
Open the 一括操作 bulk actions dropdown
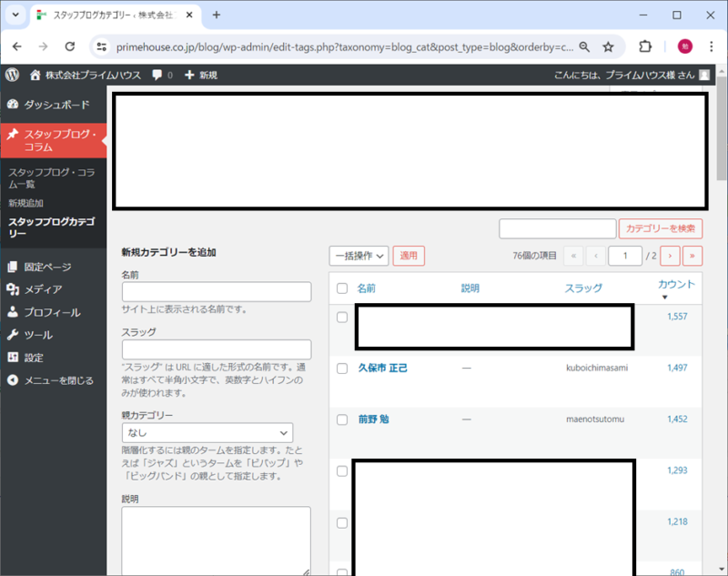point(359,256)
